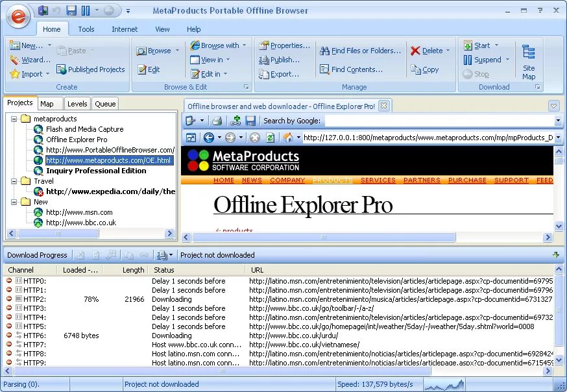
Task: Open project Properties
Action: (x=285, y=45)
